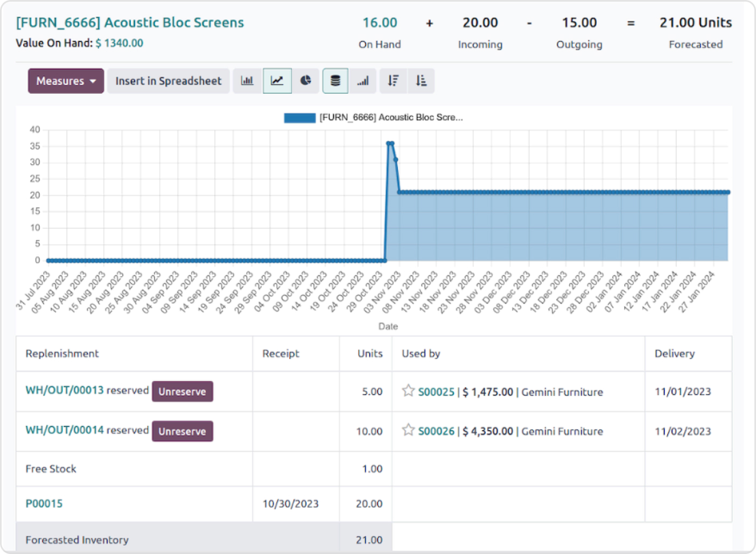Click Insert in Spreadsheet button
756x554 pixels.
tap(169, 81)
